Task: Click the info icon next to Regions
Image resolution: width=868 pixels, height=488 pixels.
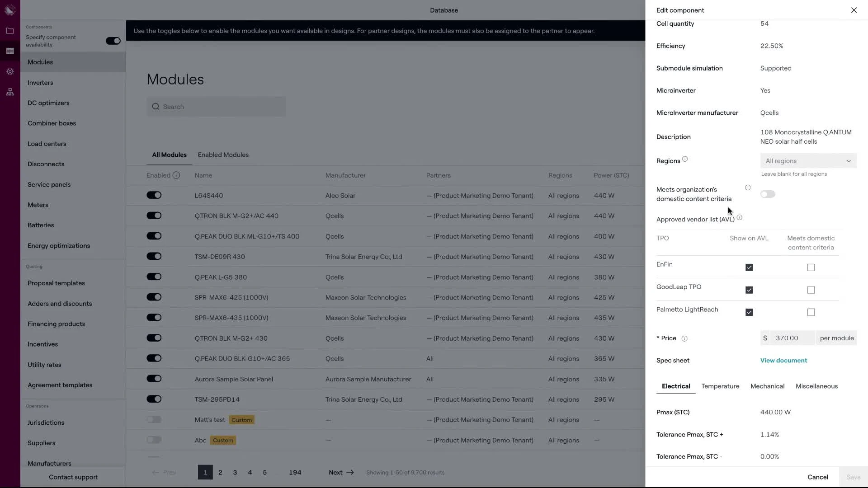Action: pyautogui.click(x=685, y=159)
